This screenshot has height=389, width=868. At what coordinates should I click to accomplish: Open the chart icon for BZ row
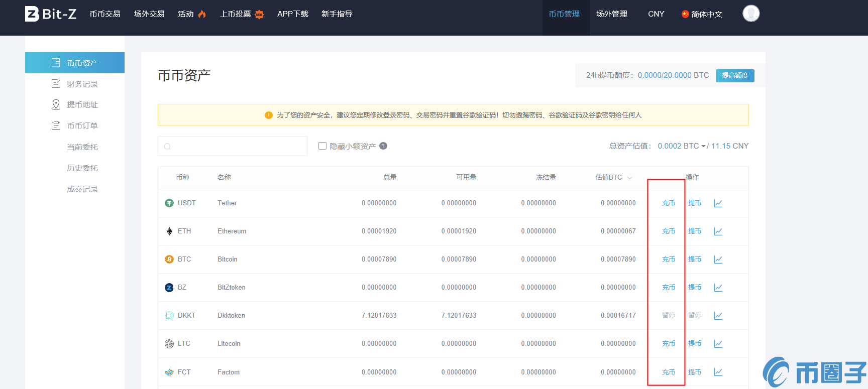tap(718, 288)
